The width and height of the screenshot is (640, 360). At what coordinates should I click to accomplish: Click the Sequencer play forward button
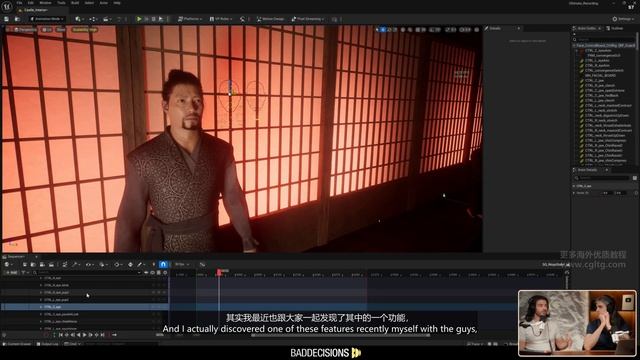point(84,335)
